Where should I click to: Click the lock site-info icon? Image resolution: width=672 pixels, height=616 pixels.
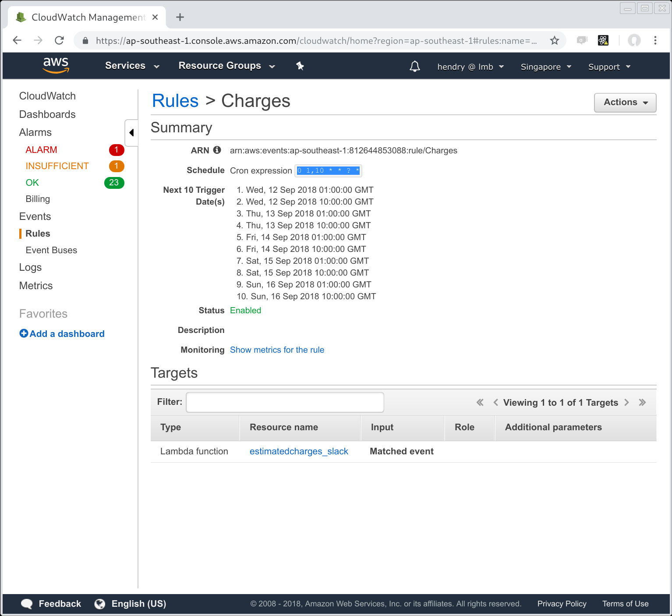pyautogui.click(x=86, y=40)
